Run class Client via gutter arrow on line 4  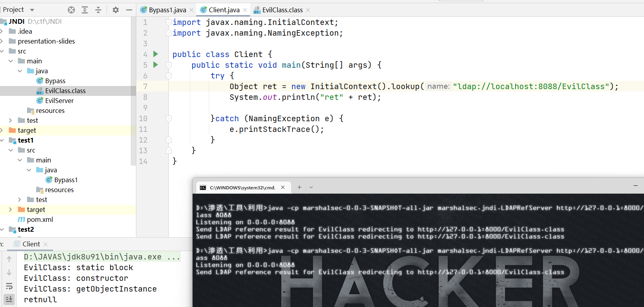coord(156,54)
